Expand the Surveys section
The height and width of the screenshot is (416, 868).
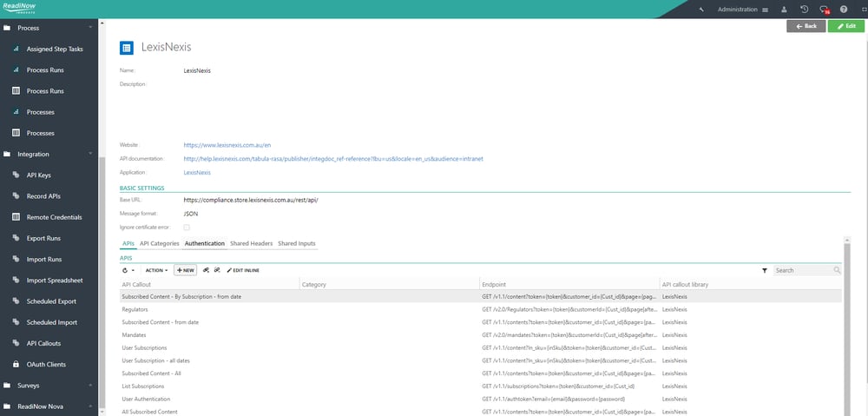coord(90,386)
